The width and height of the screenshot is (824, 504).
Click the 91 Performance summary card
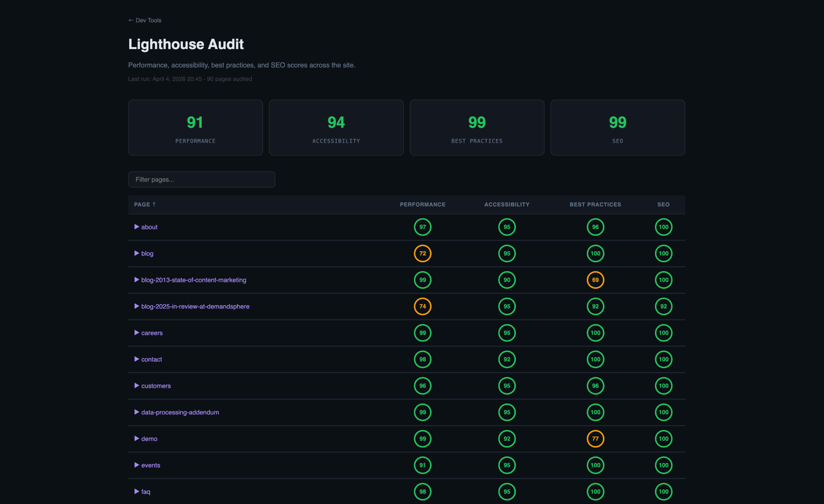pyautogui.click(x=195, y=128)
